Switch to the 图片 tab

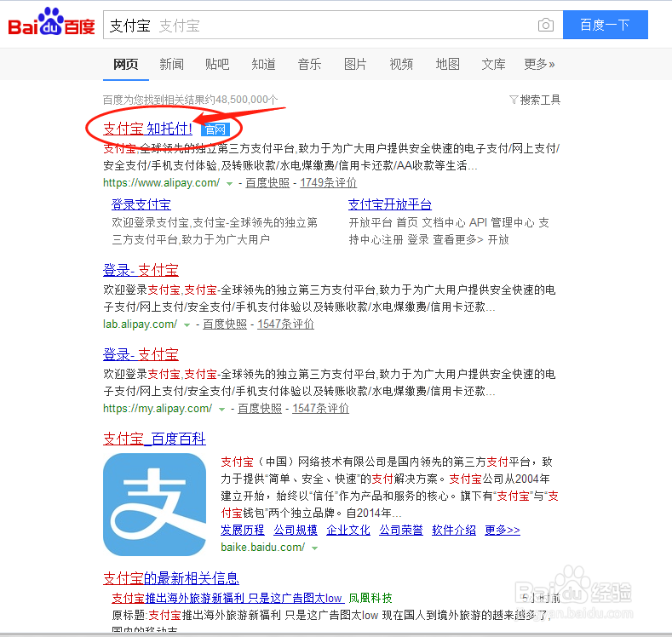pyautogui.click(x=355, y=64)
